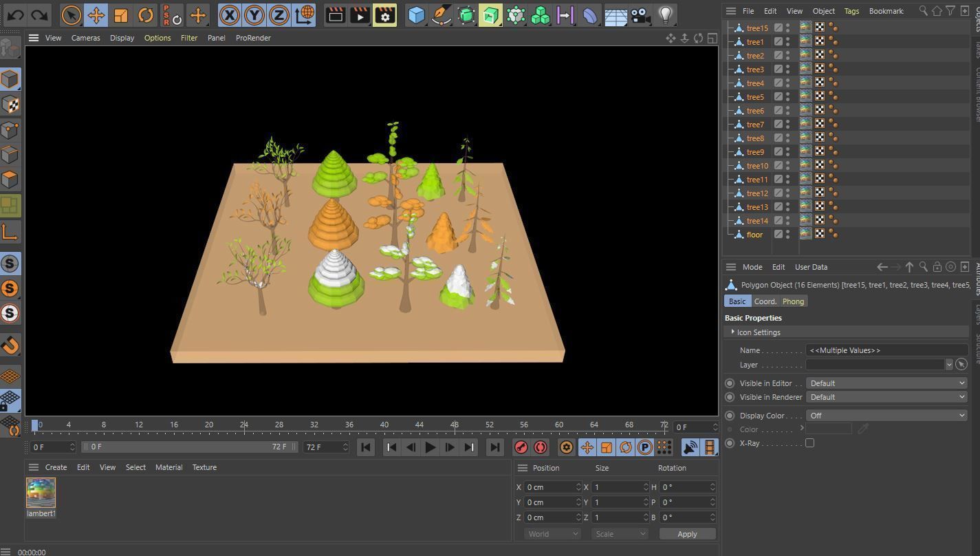Open ProRender menu in viewport
The height and width of the screenshot is (556, 980).
click(x=253, y=38)
